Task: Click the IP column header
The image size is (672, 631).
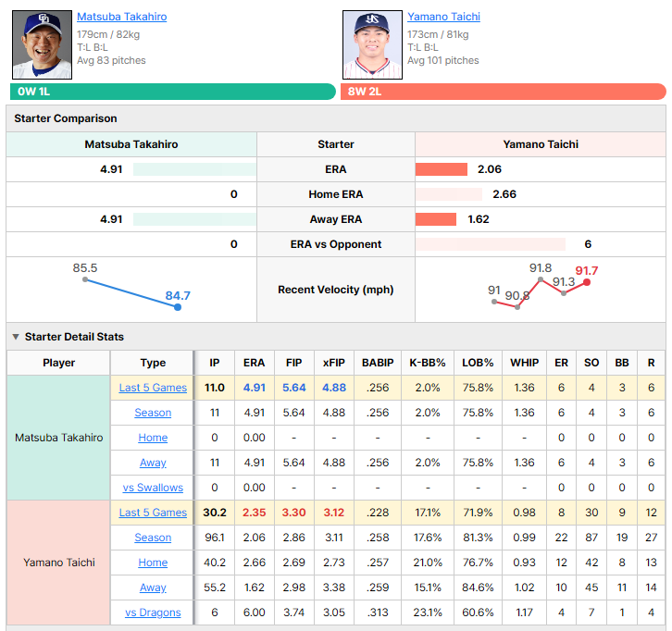Action: [x=215, y=363]
